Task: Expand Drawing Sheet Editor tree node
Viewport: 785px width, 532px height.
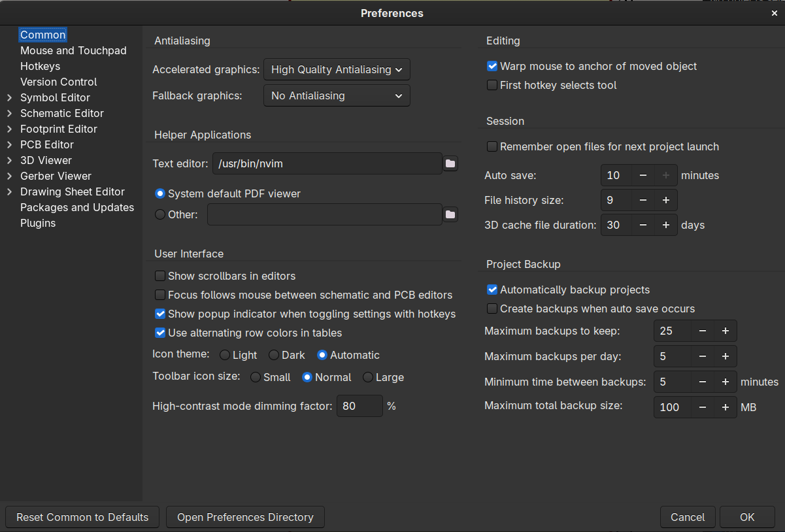Action: coord(9,191)
